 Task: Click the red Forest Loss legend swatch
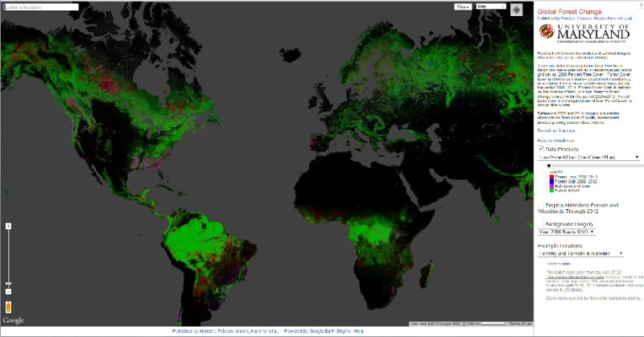coord(551,177)
